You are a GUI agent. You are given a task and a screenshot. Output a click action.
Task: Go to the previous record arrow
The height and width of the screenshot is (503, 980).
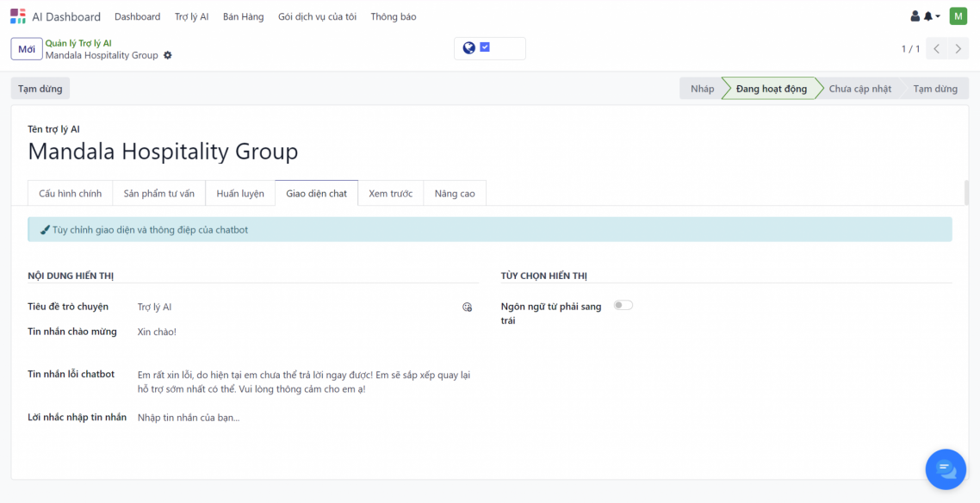coord(937,49)
